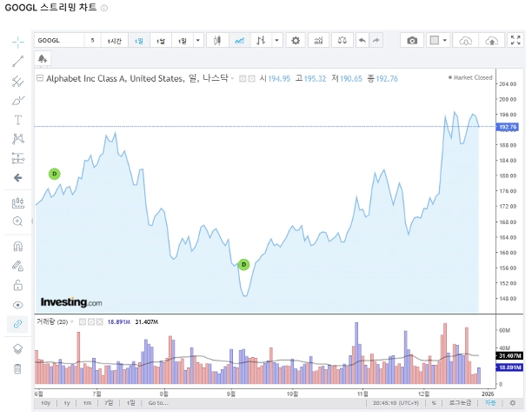Click the GOOGL symbol input field
Image resolution: width=532 pixels, height=417 pixels.
coord(59,41)
